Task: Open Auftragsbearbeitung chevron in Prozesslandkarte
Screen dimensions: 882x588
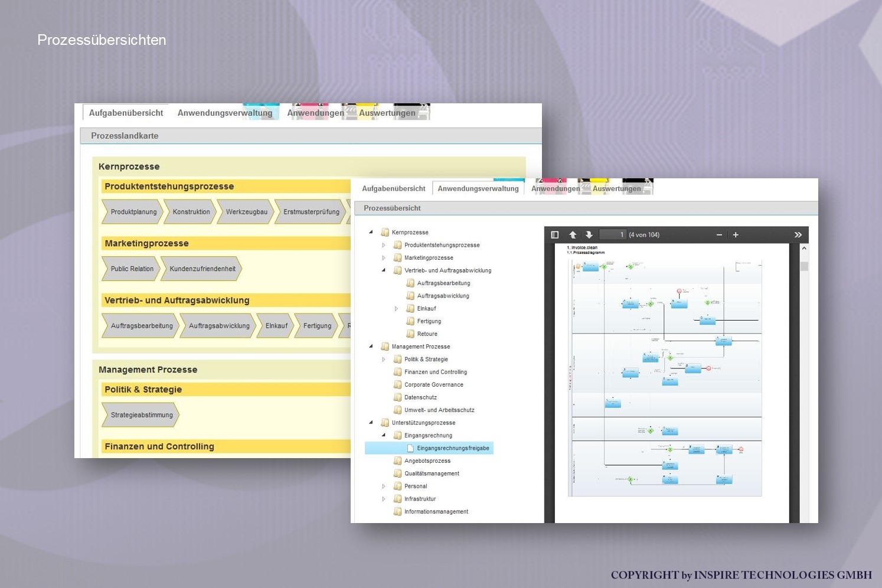Action: pyautogui.click(x=141, y=326)
